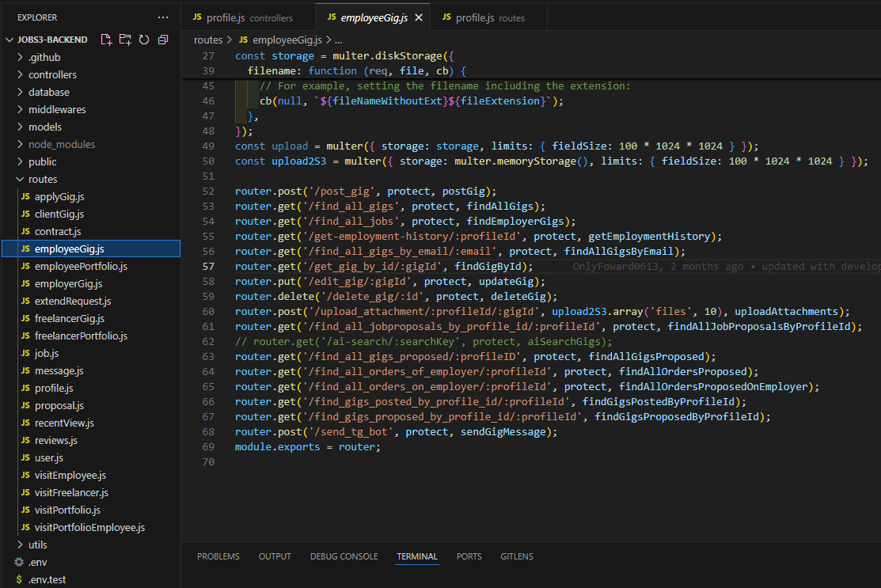Open extendRequest.js from the file tree

[x=91, y=301]
